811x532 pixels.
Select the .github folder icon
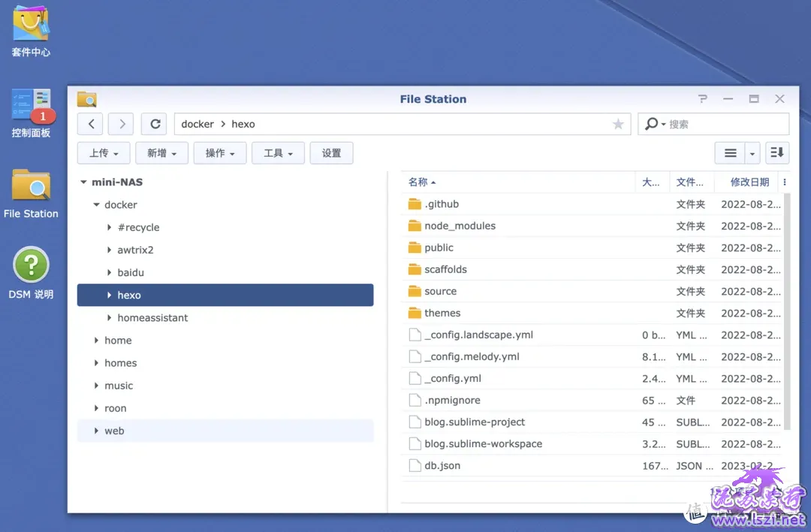click(415, 204)
